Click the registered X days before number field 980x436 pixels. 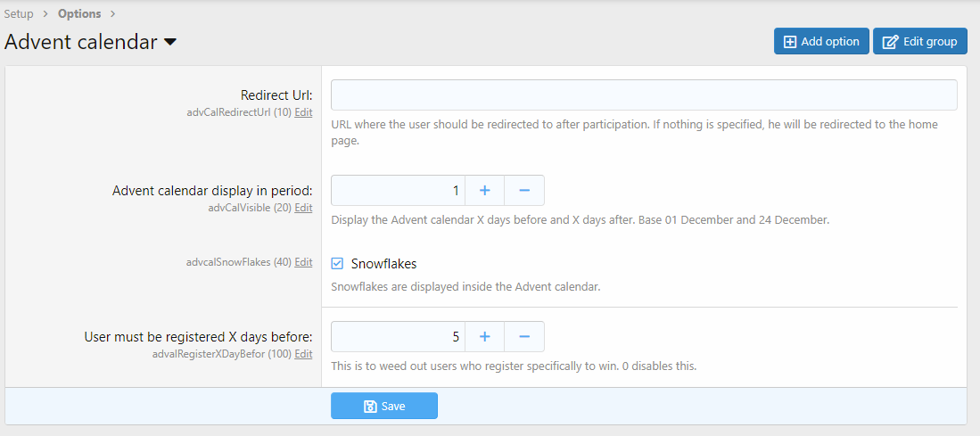(x=398, y=337)
